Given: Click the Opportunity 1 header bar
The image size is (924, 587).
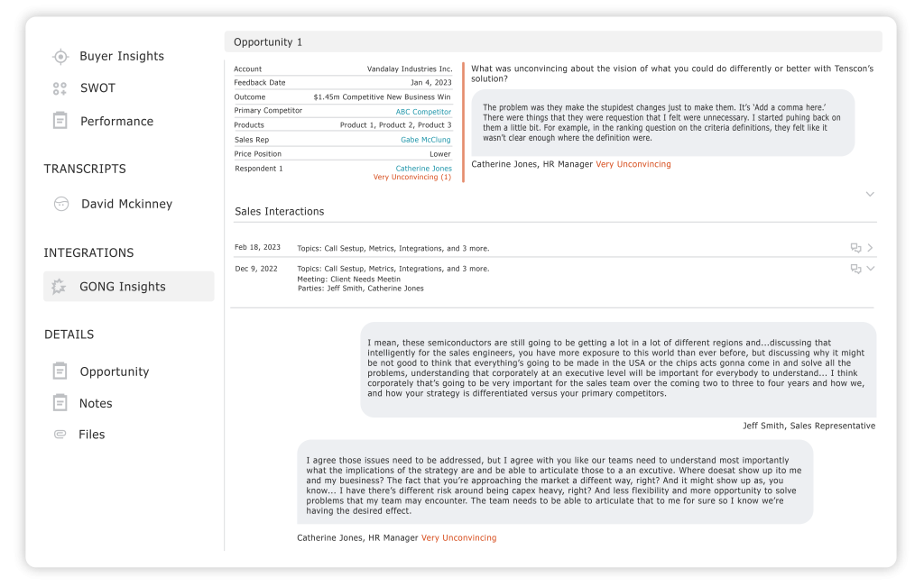Looking at the screenshot, I should tap(552, 42).
